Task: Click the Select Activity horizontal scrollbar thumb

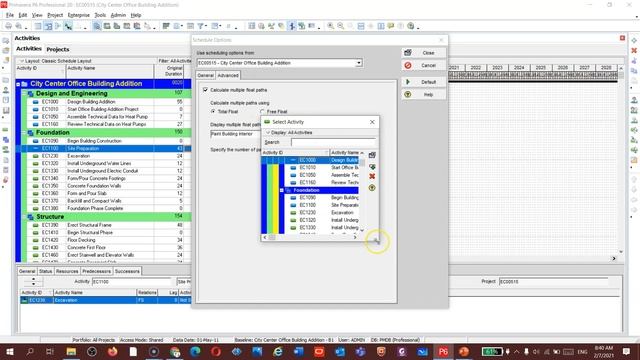Action: click(x=272, y=237)
